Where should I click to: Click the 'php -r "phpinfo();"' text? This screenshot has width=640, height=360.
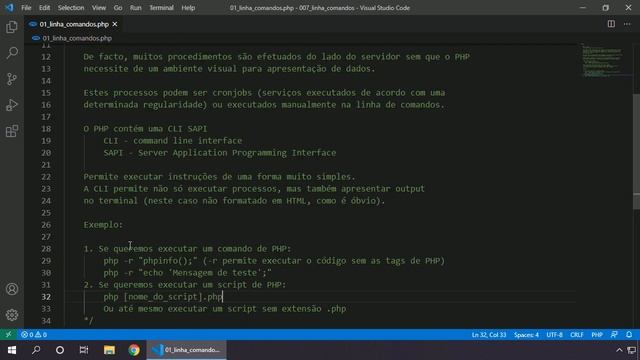tap(150, 260)
